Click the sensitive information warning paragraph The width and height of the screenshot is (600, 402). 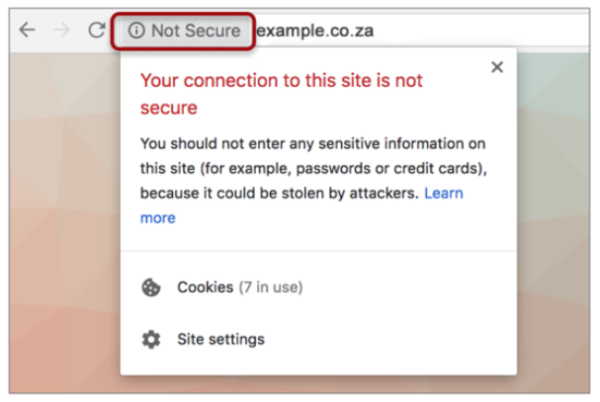point(300,167)
